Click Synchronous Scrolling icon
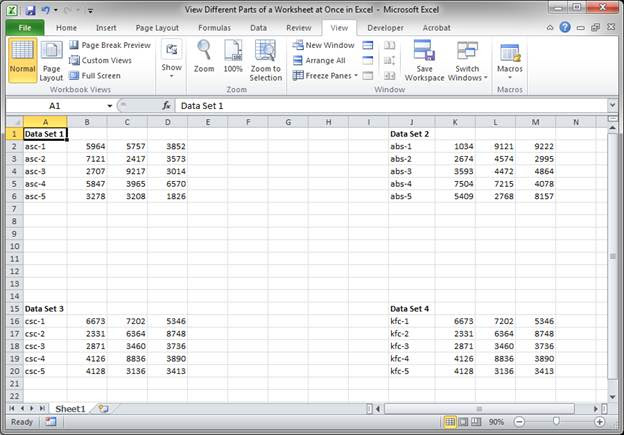624x435 pixels. click(x=390, y=60)
